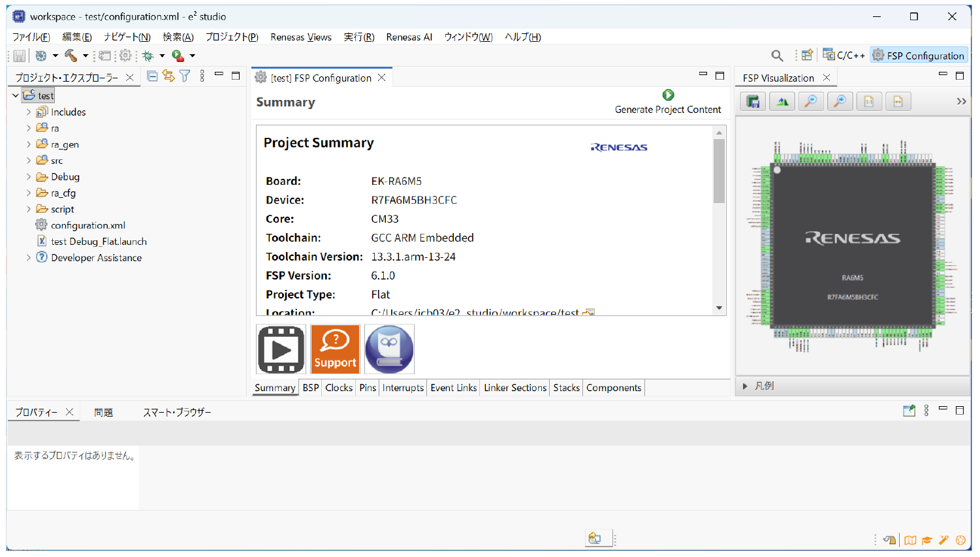Open the Renesas Views menu
This screenshot has width=980, height=557.
pyautogui.click(x=300, y=37)
